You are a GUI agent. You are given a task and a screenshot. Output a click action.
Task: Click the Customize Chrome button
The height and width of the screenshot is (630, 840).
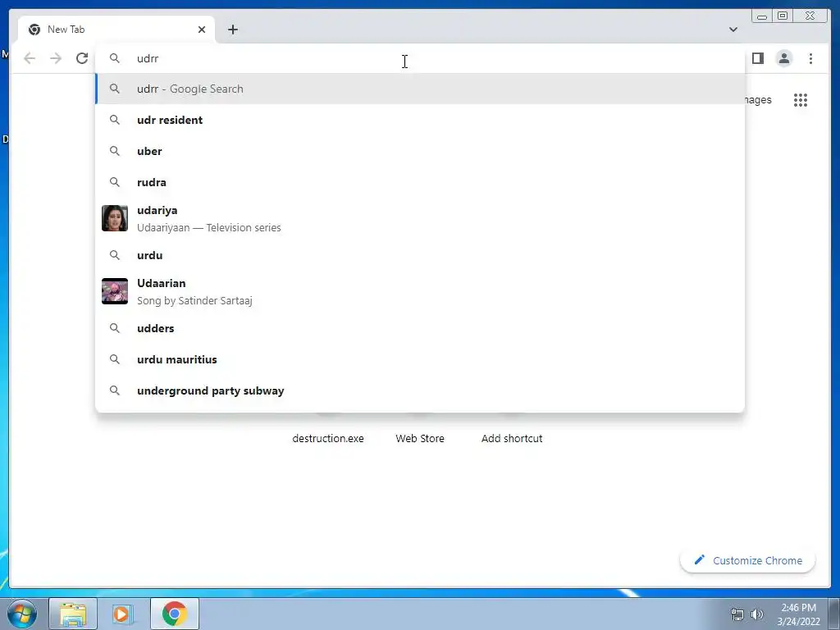pos(748,560)
